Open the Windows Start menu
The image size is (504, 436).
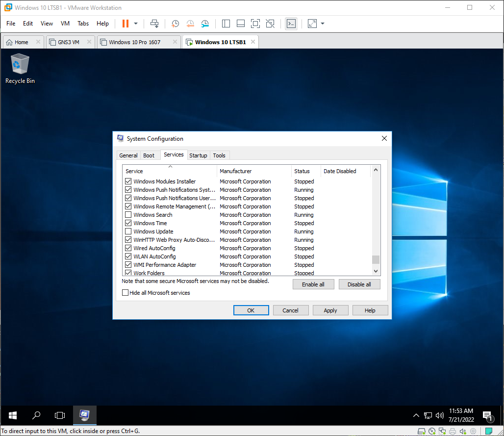click(x=13, y=415)
